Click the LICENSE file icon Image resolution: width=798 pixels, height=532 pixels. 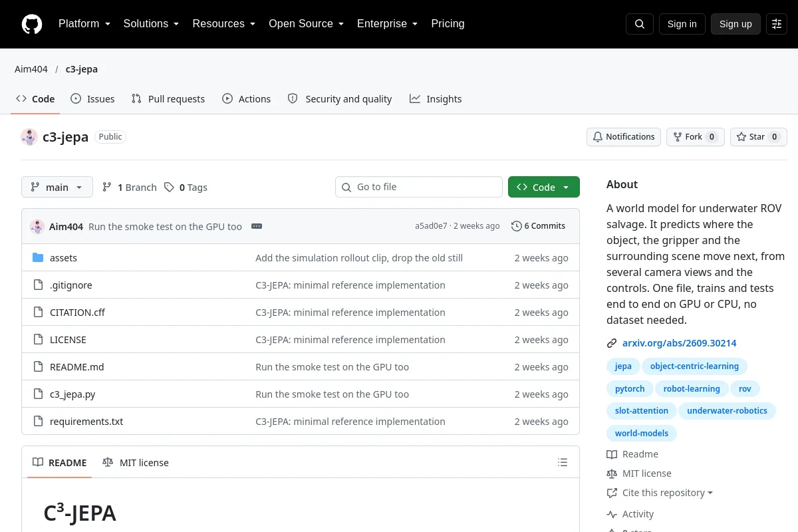(38, 339)
